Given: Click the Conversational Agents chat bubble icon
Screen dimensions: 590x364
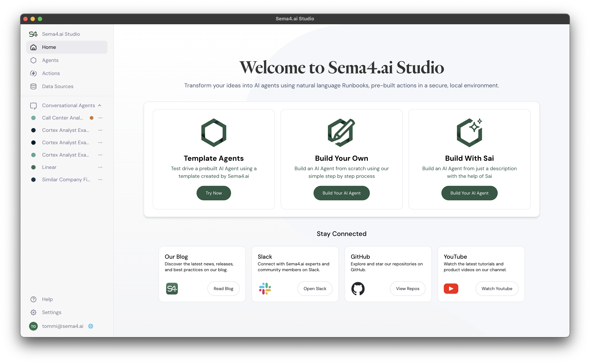Looking at the screenshot, I should [33, 106].
